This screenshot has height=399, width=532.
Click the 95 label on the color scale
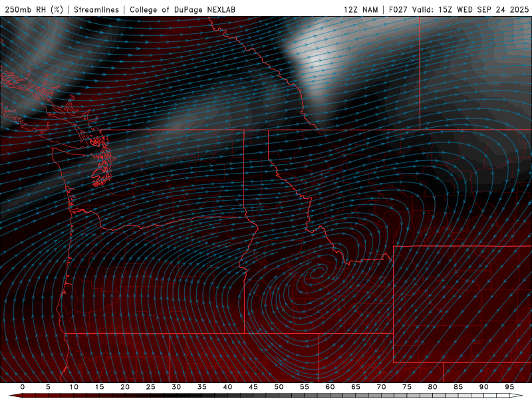point(509,387)
